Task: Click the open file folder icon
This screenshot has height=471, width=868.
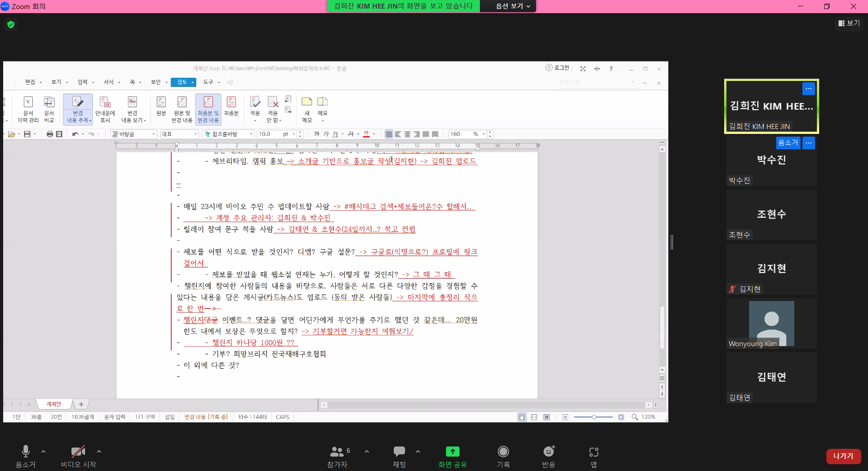Action: point(12,134)
